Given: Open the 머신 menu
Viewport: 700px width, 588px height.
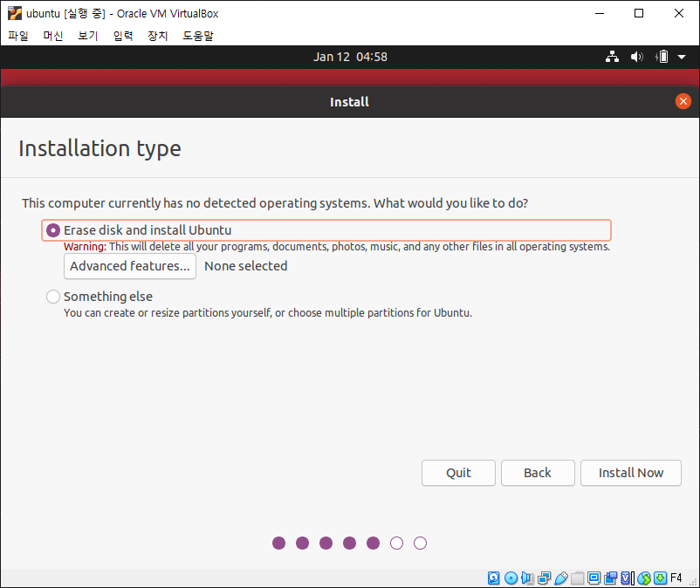Looking at the screenshot, I should (53, 36).
